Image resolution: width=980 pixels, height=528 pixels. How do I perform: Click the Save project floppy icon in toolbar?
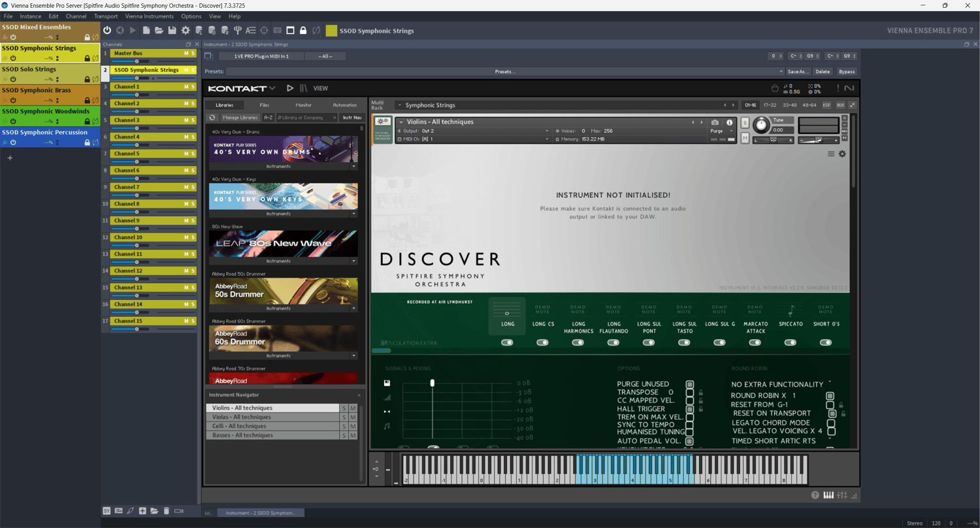click(x=172, y=30)
